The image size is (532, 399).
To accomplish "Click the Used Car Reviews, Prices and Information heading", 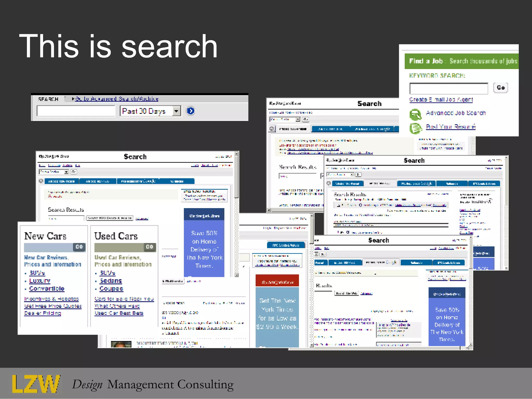I will 123,261.
